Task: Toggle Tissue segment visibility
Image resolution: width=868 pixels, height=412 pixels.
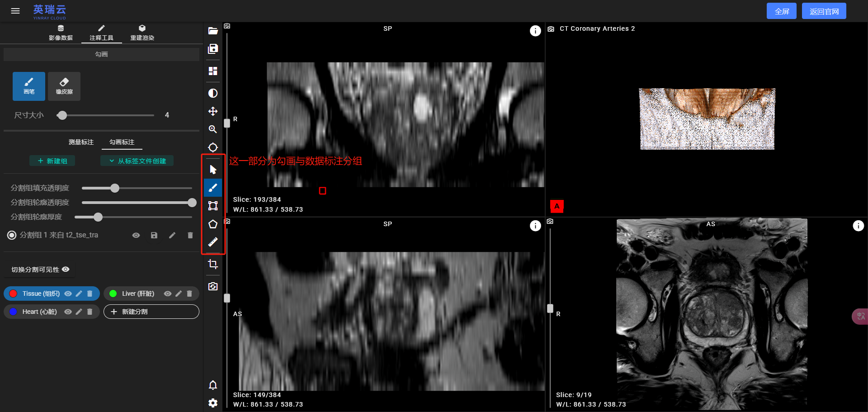Action: point(68,294)
